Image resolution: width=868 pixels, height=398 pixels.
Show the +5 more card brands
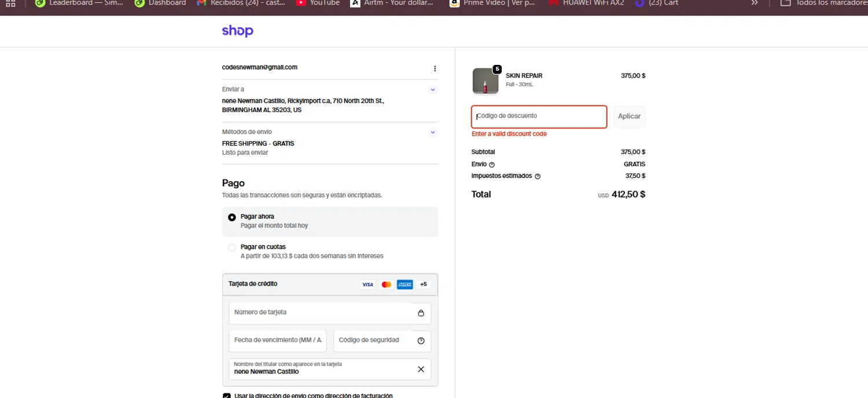[424, 284]
